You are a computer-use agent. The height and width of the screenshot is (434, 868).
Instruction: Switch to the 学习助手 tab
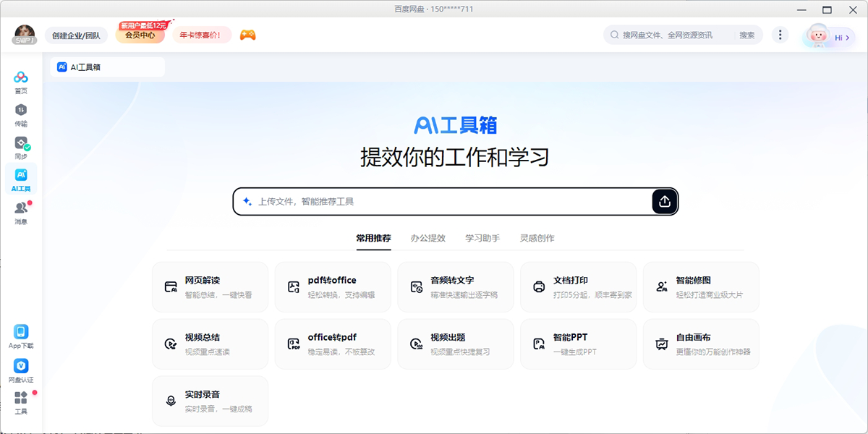[482, 238]
